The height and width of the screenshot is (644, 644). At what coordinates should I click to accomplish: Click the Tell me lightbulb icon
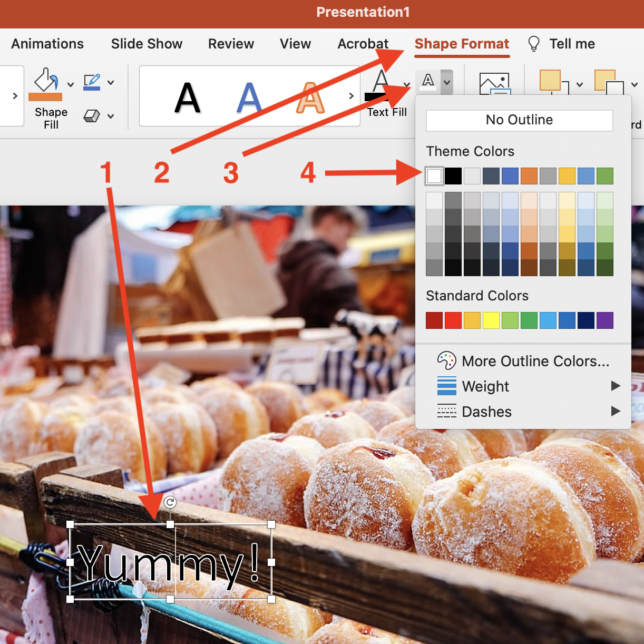click(x=534, y=44)
